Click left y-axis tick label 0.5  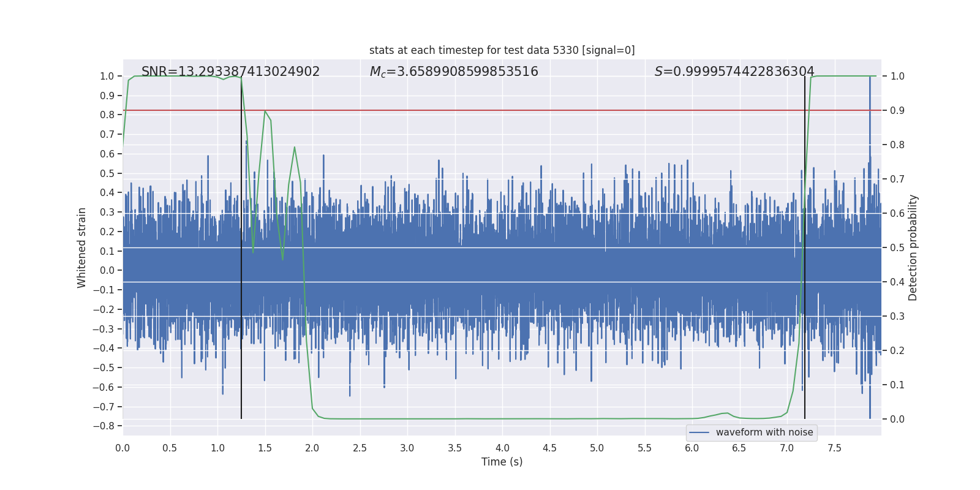tap(107, 173)
